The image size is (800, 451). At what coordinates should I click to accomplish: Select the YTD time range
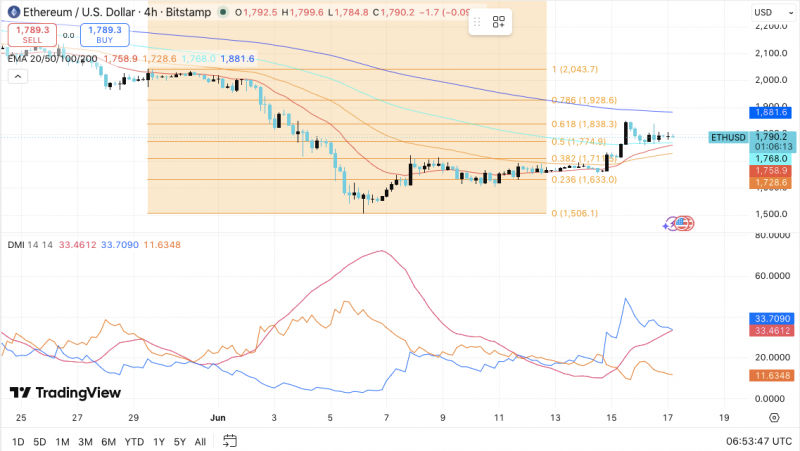[134, 442]
